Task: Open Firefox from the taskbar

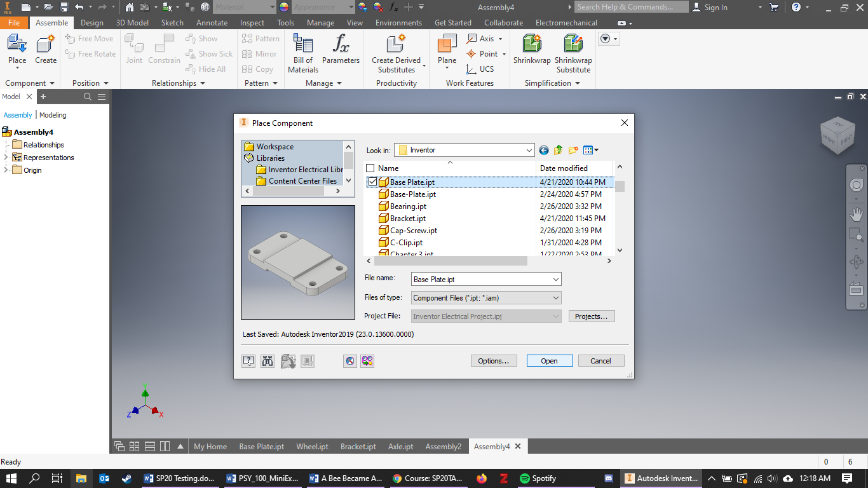Action: click(x=481, y=478)
